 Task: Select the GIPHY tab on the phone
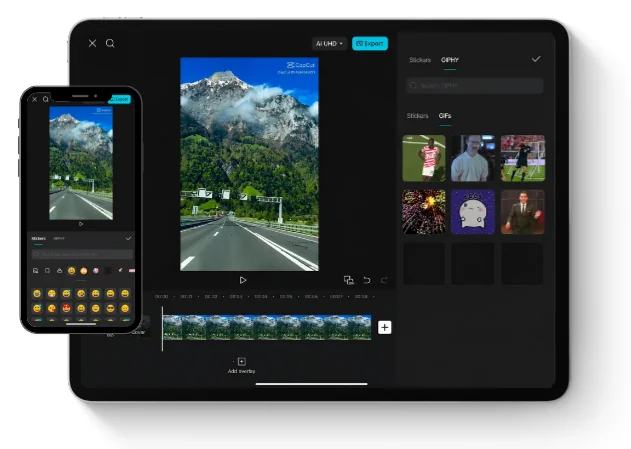pos(59,239)
